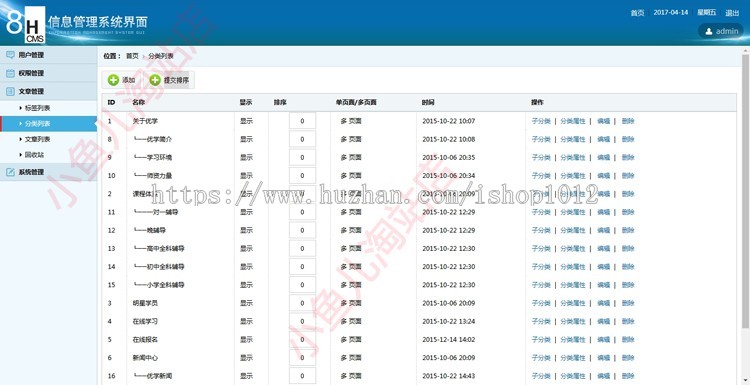Open 分类属性 for 师资力量 row
The width and height of the screenshot is (750, 385).
pos(573,176)
